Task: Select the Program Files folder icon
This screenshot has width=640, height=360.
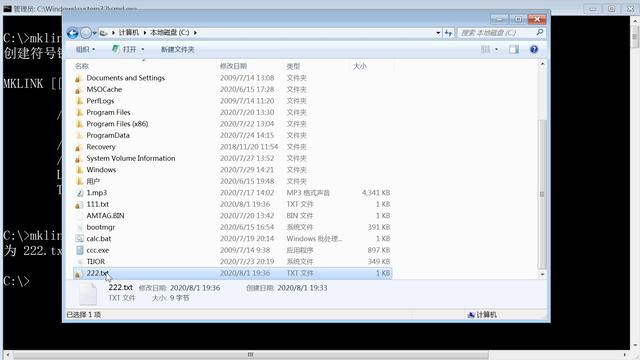Action: (79, 112)
